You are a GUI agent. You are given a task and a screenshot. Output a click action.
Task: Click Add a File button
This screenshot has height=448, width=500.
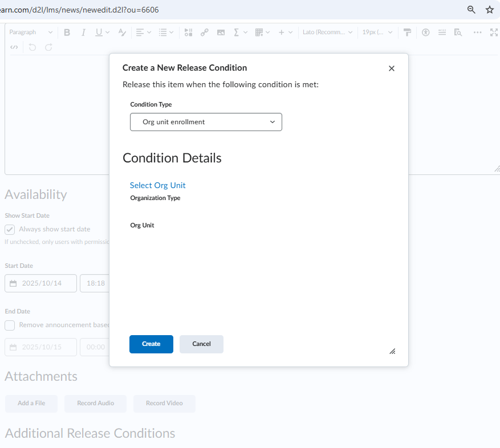pyautogui.click(x=31, y=404)
